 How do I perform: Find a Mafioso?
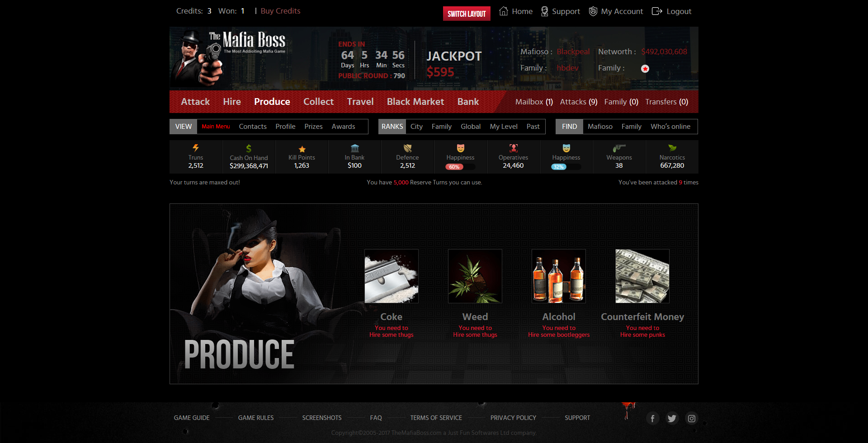pyautogui.click(x=600, y=127)
